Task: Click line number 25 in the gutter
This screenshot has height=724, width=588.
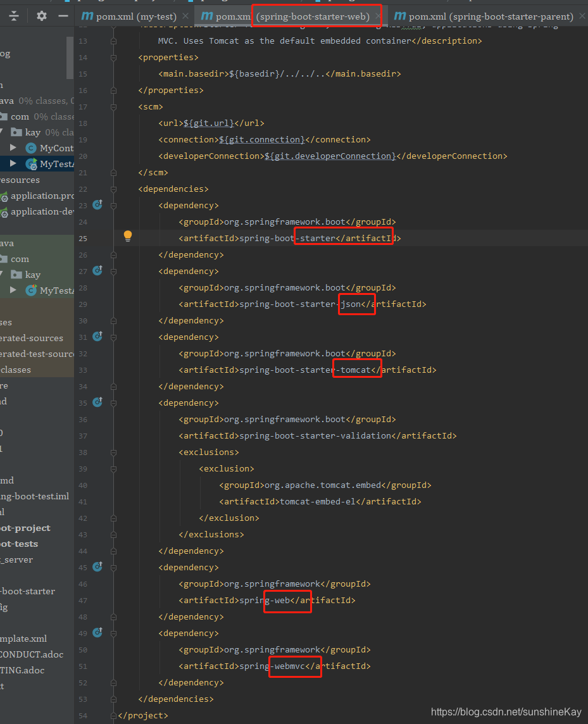Action: pos(83,238)
